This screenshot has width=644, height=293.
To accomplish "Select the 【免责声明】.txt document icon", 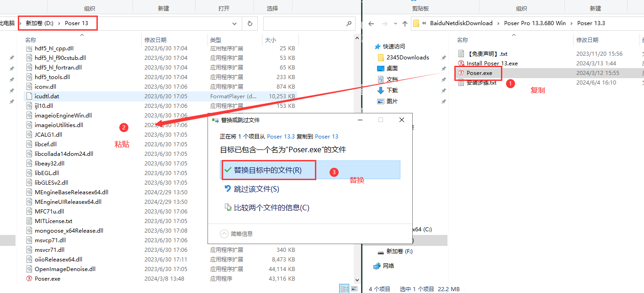I will coord(461,54).
